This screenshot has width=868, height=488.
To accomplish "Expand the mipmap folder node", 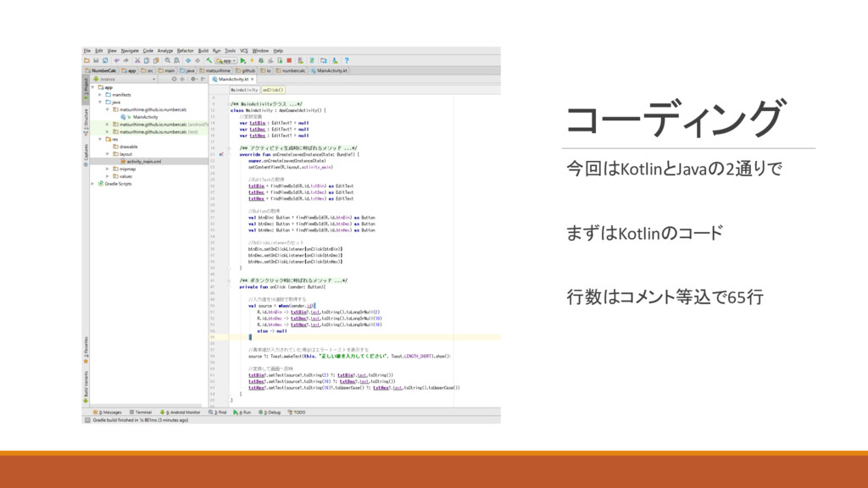I will 108,169.
